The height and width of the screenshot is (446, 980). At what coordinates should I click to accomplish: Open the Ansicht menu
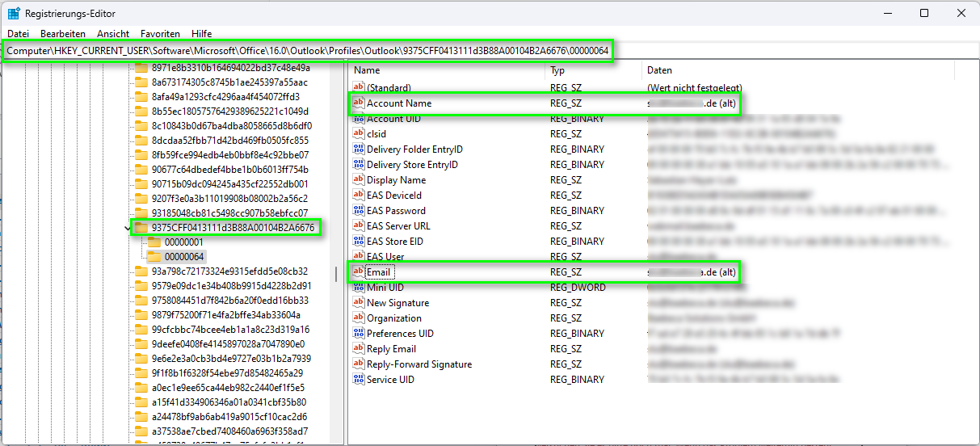113,34
